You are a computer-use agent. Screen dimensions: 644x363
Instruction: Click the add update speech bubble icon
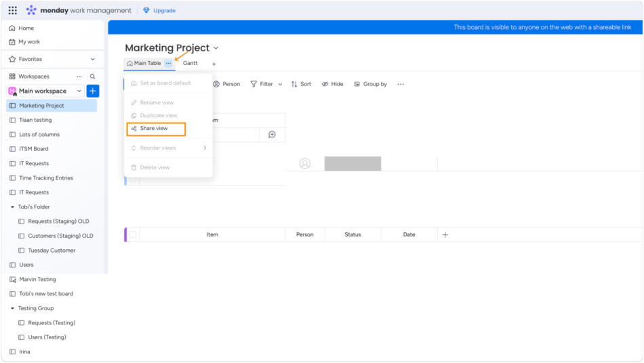pos(272,135)
